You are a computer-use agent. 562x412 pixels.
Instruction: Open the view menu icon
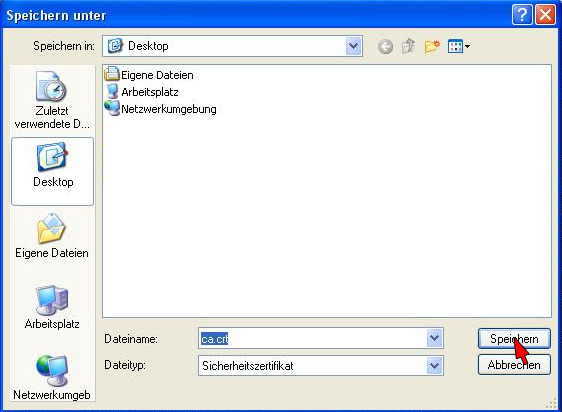pyautogui.click(x=458, y=46)
